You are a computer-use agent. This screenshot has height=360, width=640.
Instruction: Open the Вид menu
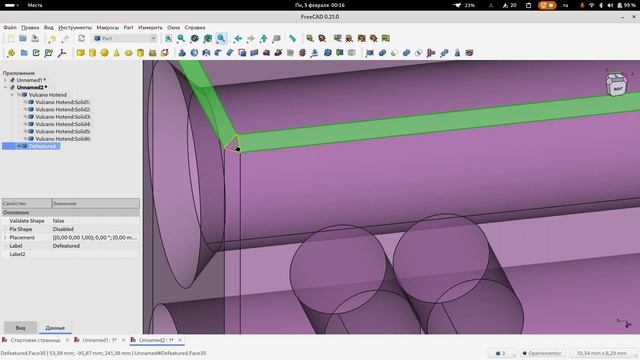(x=49, y=27)
